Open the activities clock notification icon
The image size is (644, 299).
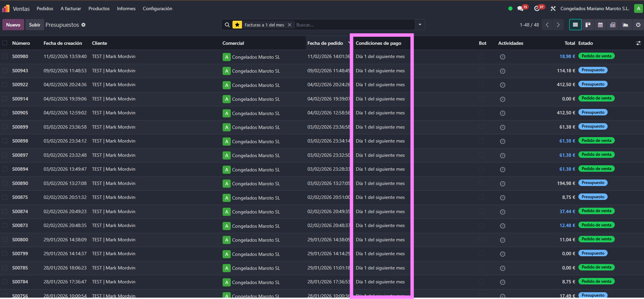(x=537, y=8)
